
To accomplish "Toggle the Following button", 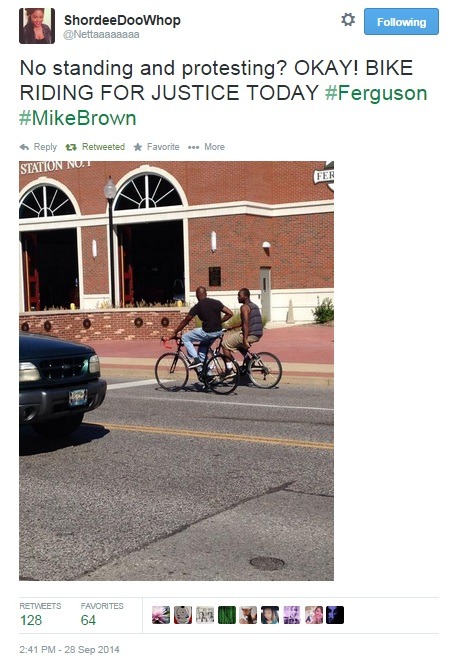I will tap(401, 22).
